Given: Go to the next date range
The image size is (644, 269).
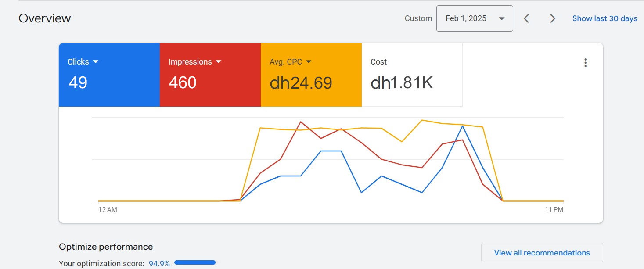Looking at the screenshot, I should (x=553, y=18).
